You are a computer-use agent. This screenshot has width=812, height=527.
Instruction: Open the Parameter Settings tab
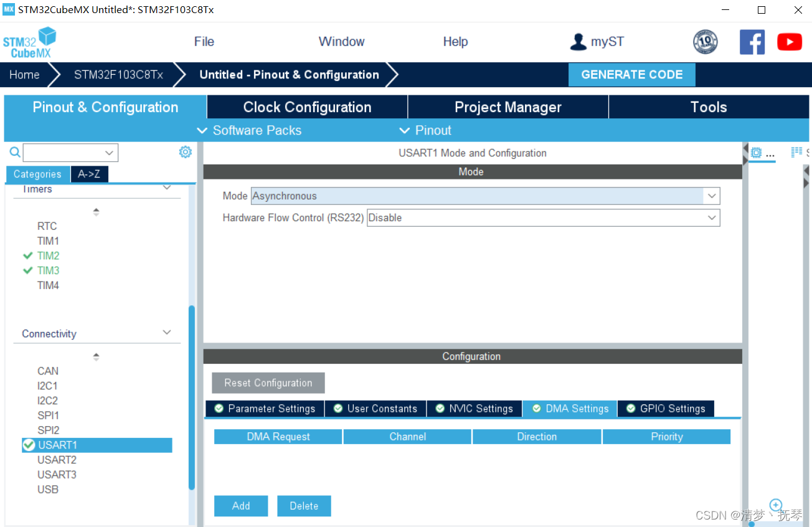265,409
